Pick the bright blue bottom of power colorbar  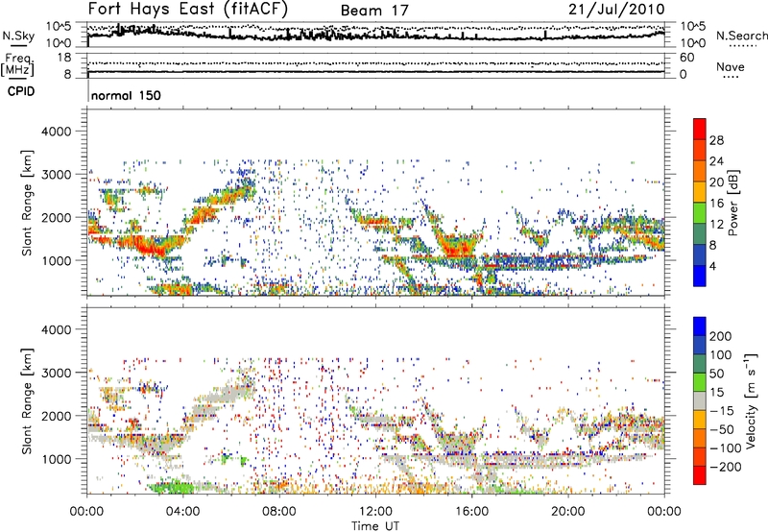700,277
